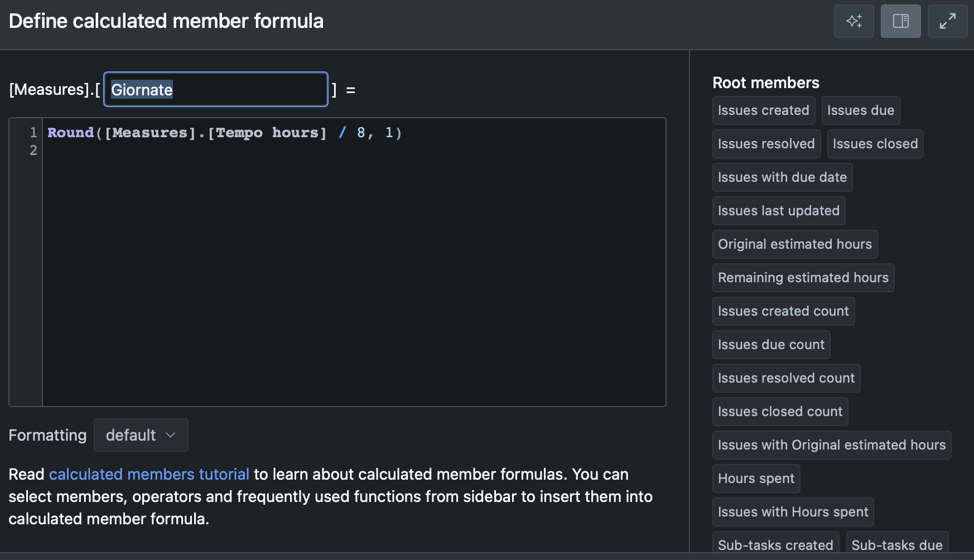This screenshot has width=974, height=560.
Task: Choose the Issues resolved count member
Action: [786, 378]
